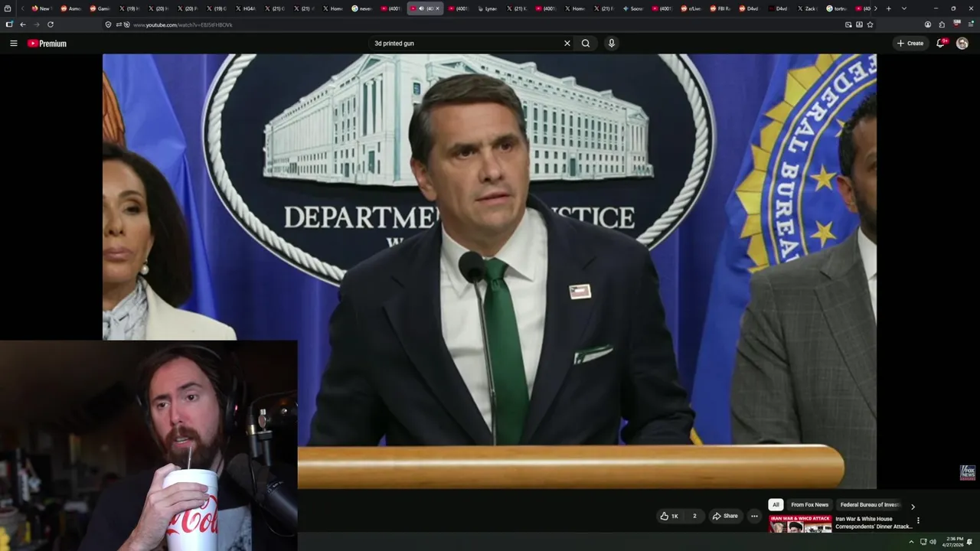List all tabs dropdown arrow
Viewport: 980px width, 551px height.
[x=904, y=8]
